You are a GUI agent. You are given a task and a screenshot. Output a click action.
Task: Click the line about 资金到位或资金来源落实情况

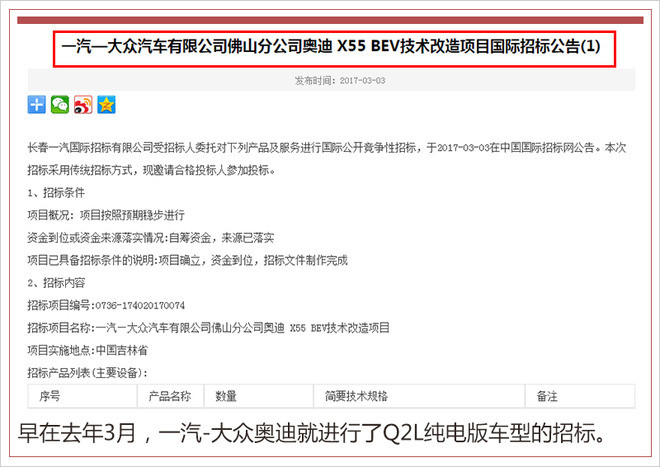click(x=151, y=238)
